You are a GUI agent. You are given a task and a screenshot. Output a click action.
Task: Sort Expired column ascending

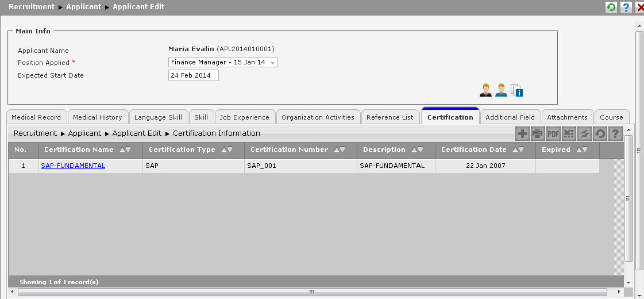(579, 149)
